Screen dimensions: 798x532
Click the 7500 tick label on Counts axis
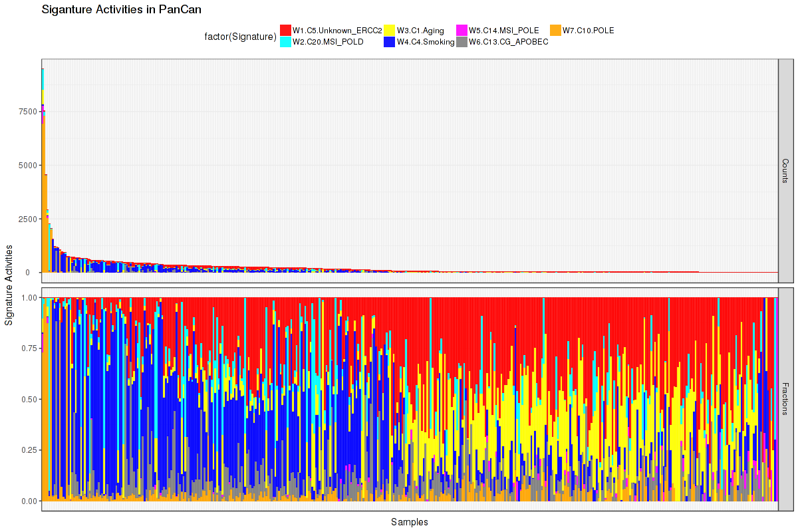click(x=27, y=112)
